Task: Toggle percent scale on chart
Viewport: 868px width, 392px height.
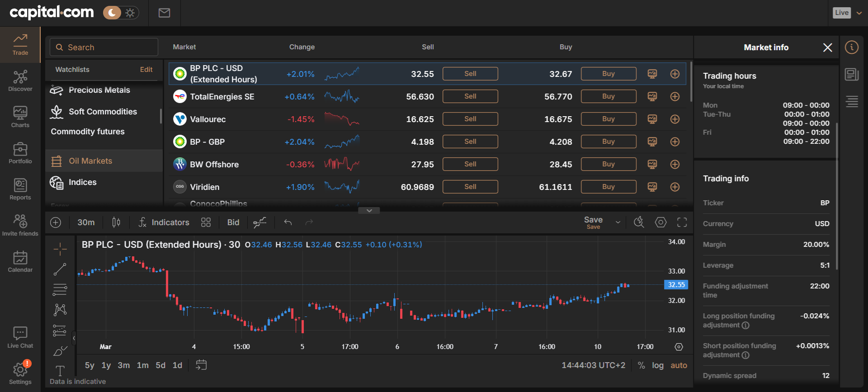Action: [641, 365]
